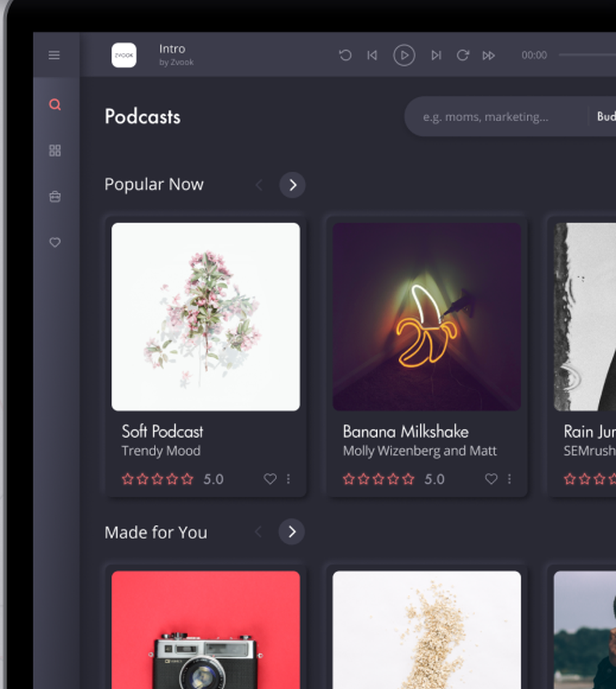Open the hamburger menu above the sidebar
The height and width of the screenshot is (689, 616).
coord(54,55)
